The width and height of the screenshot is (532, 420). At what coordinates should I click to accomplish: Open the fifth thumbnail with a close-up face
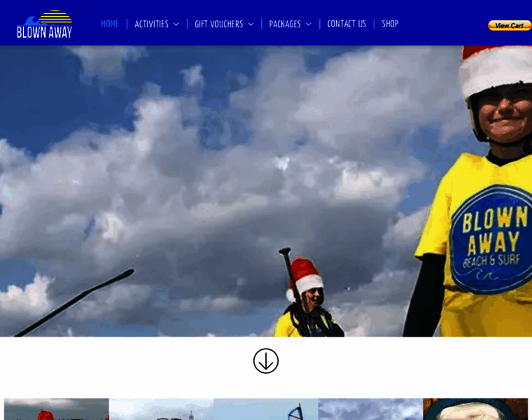tap(475, 409)
